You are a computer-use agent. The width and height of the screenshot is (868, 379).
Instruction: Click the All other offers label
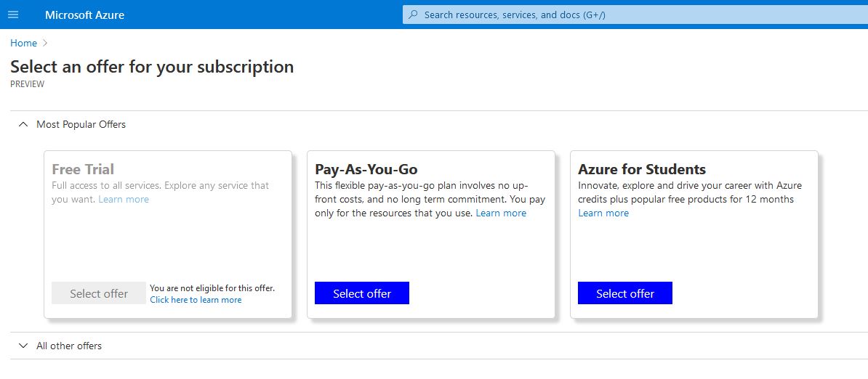(69, 346)
